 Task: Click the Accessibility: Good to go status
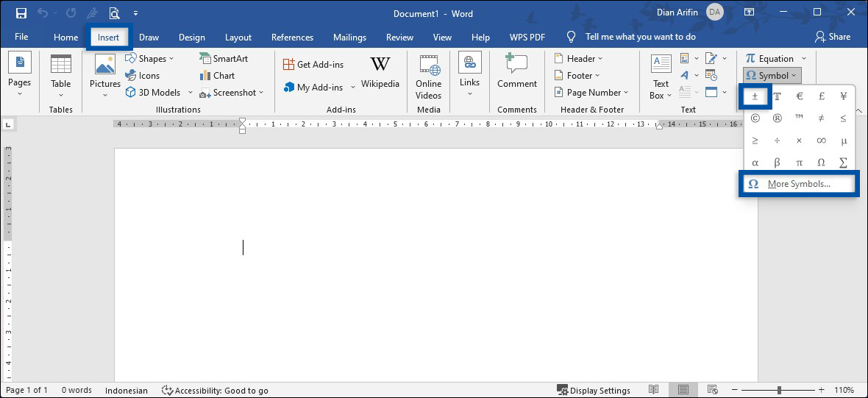(x=215, y=390)
